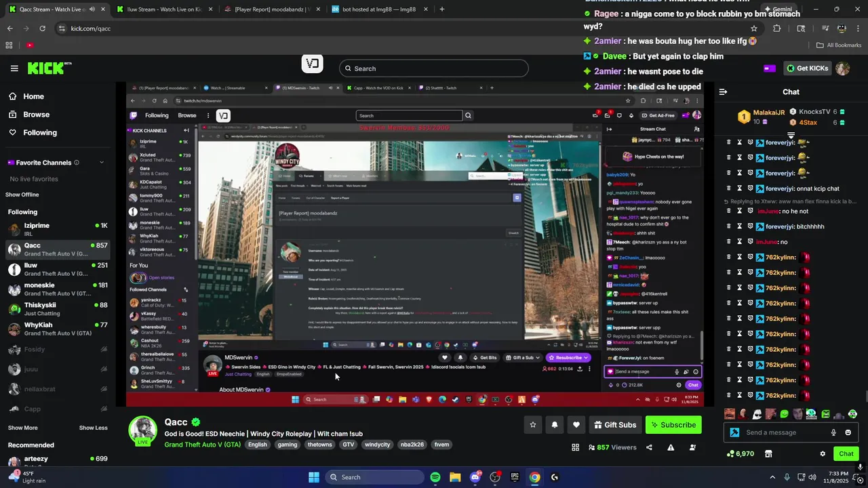Show hidden system tray icons
Viewport: 868px width, 488px height.
coord(772,477)
